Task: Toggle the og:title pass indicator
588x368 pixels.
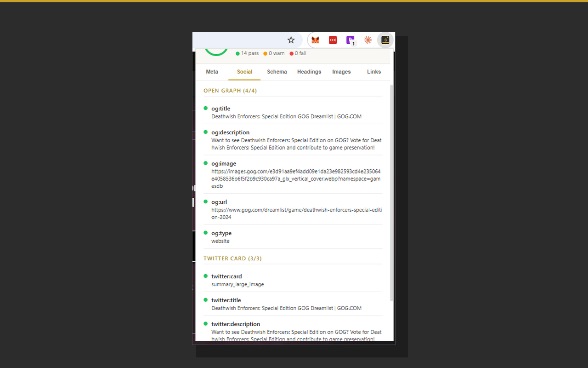Action: 205,108
